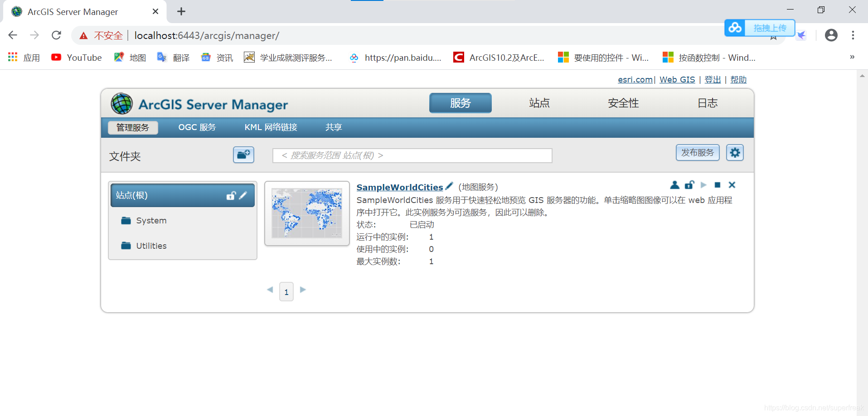This screenshot has width=868, height=416.
Task: Start SampleWorldCities service with play icon
Action: pyautogui.click(x=703, y=185)
